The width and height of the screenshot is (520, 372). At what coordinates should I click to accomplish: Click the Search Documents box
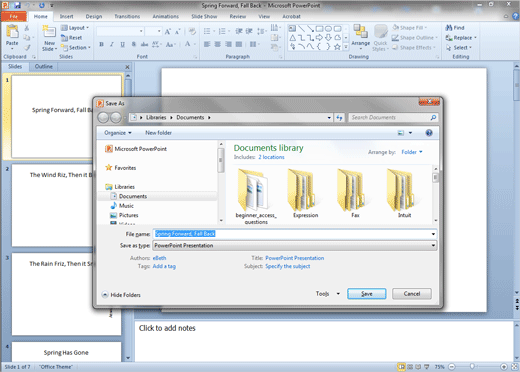pyautogui.click(x=393, y=117)
